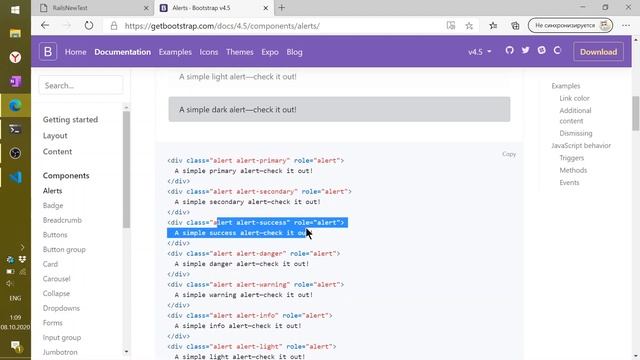Open Expo nav item
This screenshot has height=360, width=640.
coord(270,52)
